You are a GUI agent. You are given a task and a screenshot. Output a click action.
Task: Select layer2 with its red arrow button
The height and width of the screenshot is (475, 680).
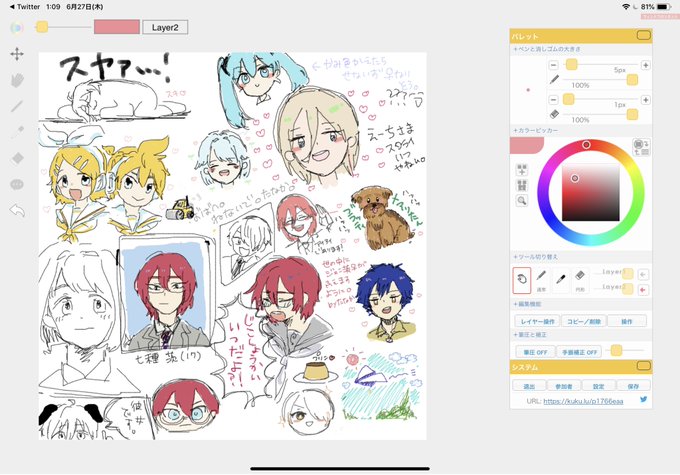643,289
